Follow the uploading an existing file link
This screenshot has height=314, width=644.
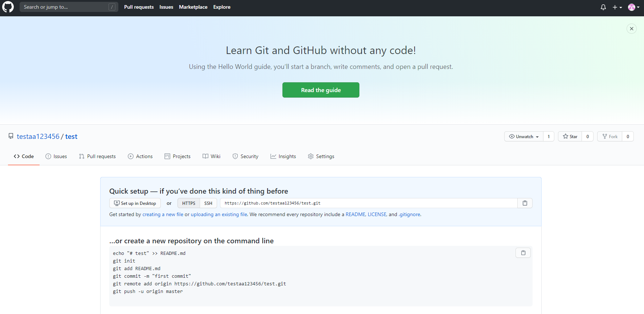click(x=219, y=214)
